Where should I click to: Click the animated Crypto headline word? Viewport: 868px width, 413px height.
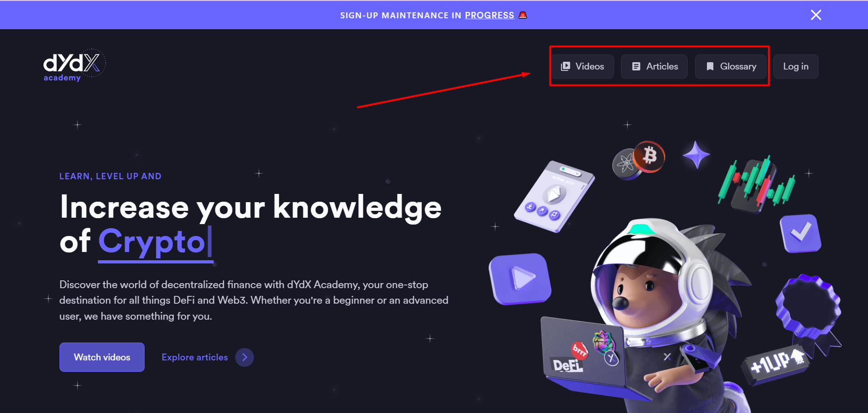pos(152,241)
